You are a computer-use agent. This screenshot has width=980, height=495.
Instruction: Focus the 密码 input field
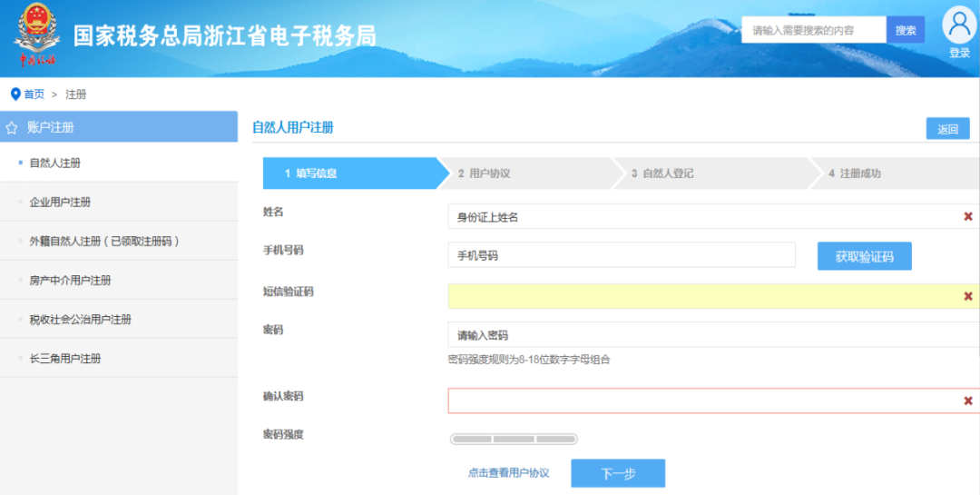(714, 335)
